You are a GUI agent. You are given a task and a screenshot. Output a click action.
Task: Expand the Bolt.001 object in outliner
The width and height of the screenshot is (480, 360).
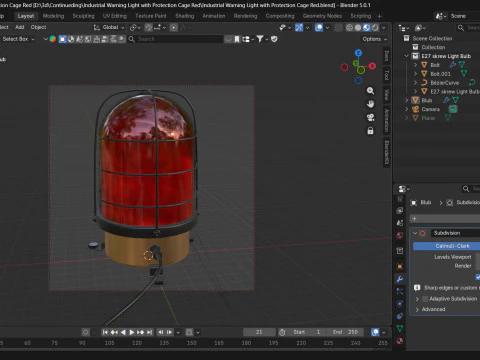pos(415,74)
